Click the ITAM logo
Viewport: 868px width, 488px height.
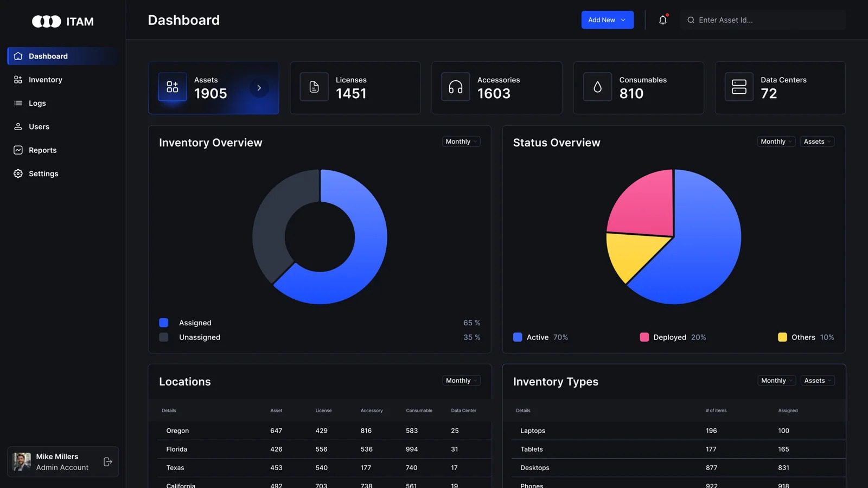(x=62, y=21)
